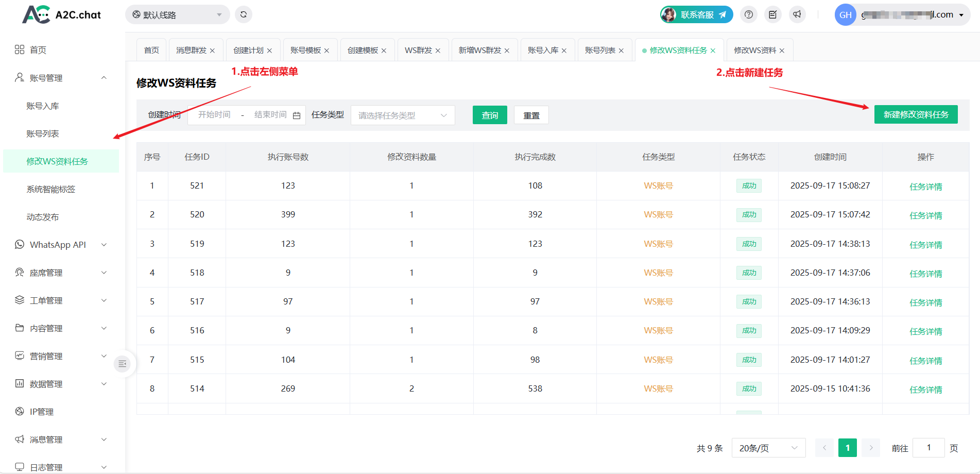Select 系统智能标签 in the sidebar

point(51,189)
